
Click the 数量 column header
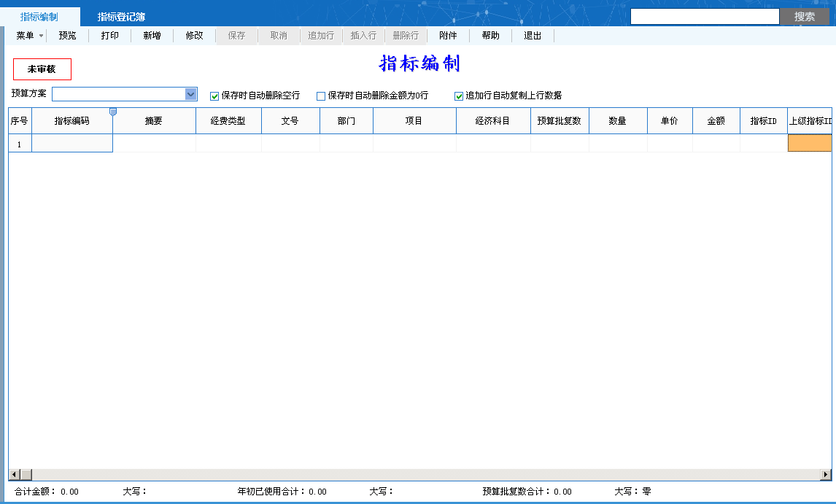(x=618, y=121)
